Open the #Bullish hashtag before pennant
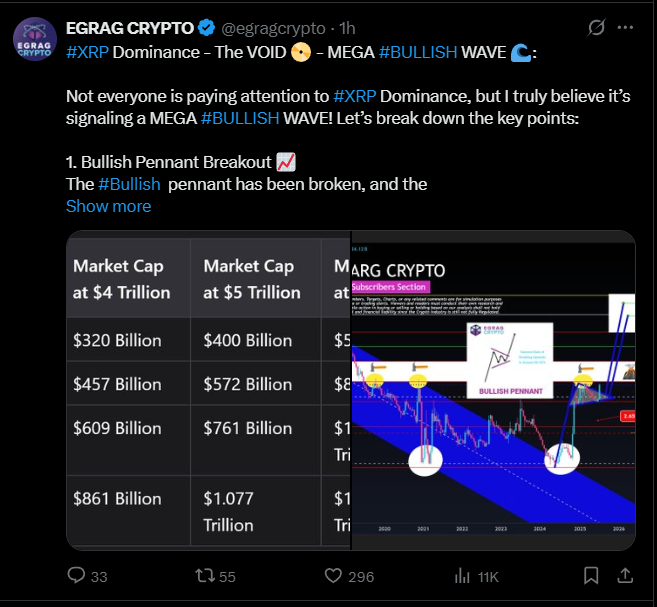Screen dimensions: 657x607 [129, 184]
